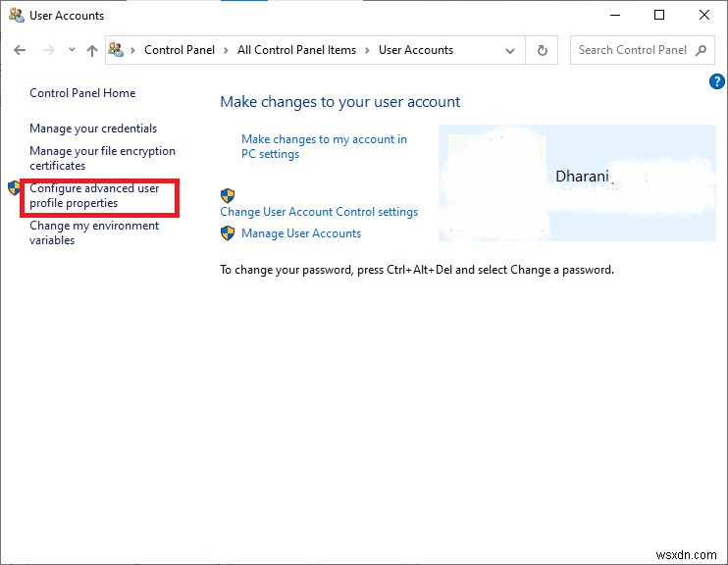This screenshot has height=565, width=728.
Task: Open Control Panel Home
Action: (82, 93)
